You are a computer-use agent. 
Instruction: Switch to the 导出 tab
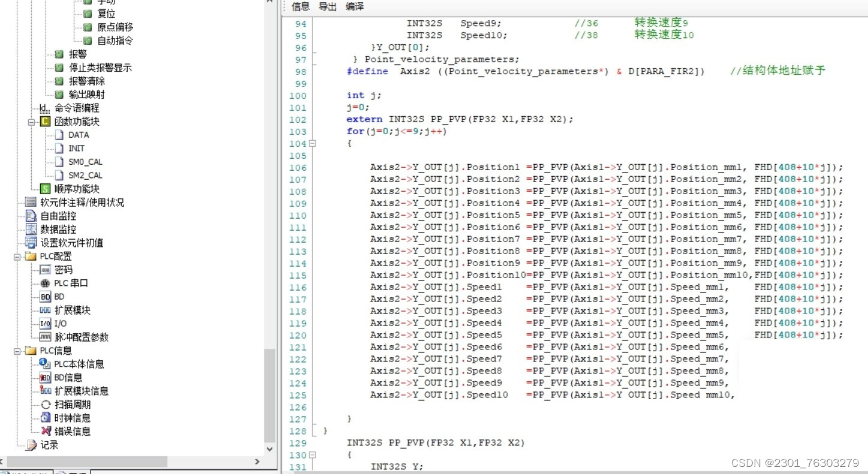coord(327,7)
